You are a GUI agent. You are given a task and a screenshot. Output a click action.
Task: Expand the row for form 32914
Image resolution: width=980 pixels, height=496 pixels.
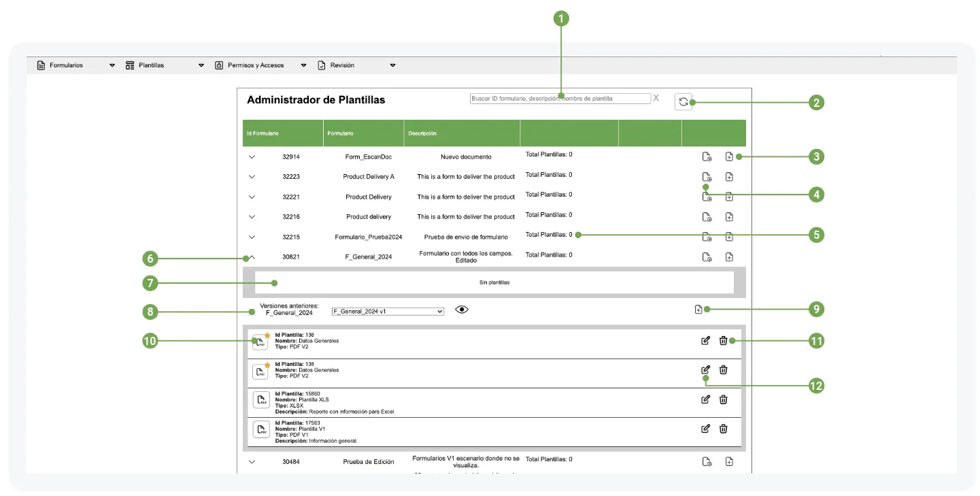[252, 157]
